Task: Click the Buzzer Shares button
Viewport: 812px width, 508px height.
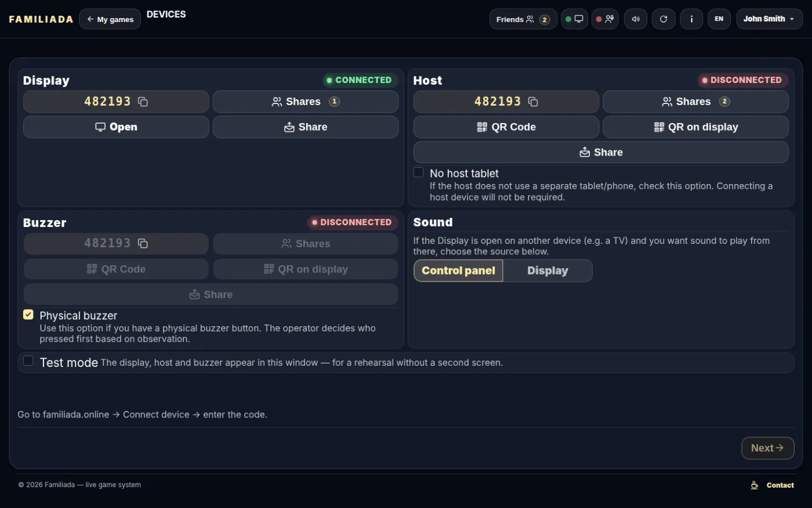Action: tap(306, 244)
